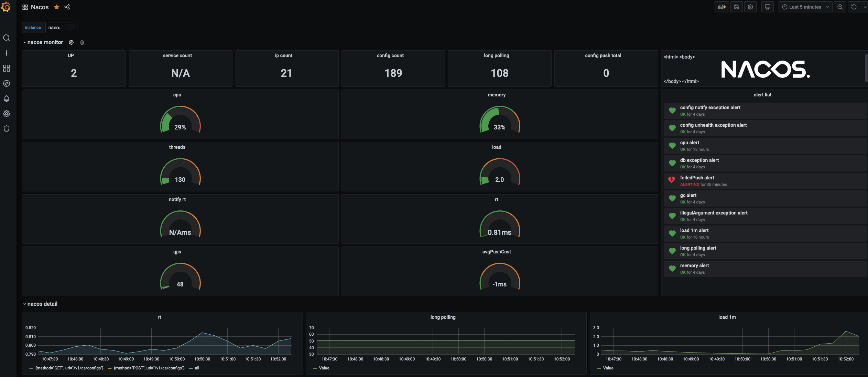The image size is (868, 377).
Task: Open the cpu panel title menu
Action: click(177, 95)
